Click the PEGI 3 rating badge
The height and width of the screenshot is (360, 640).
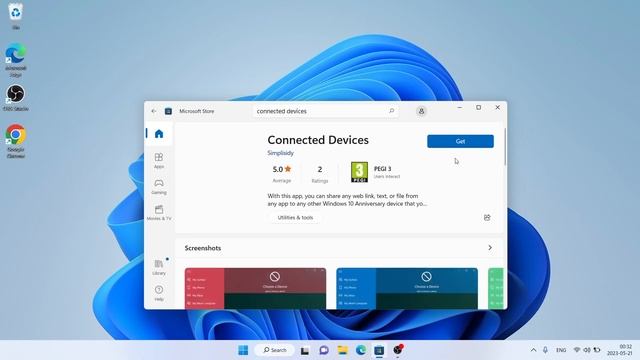click(x=359, y=172)
